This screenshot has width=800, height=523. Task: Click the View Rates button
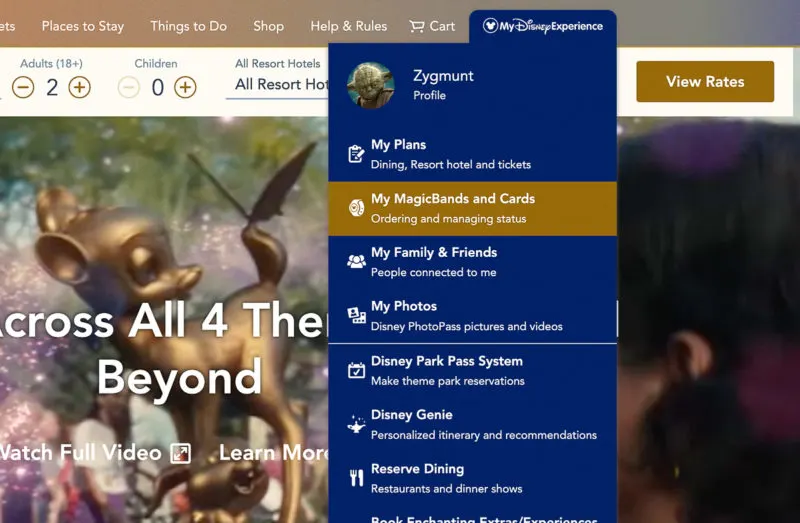(x=705, y=82)
